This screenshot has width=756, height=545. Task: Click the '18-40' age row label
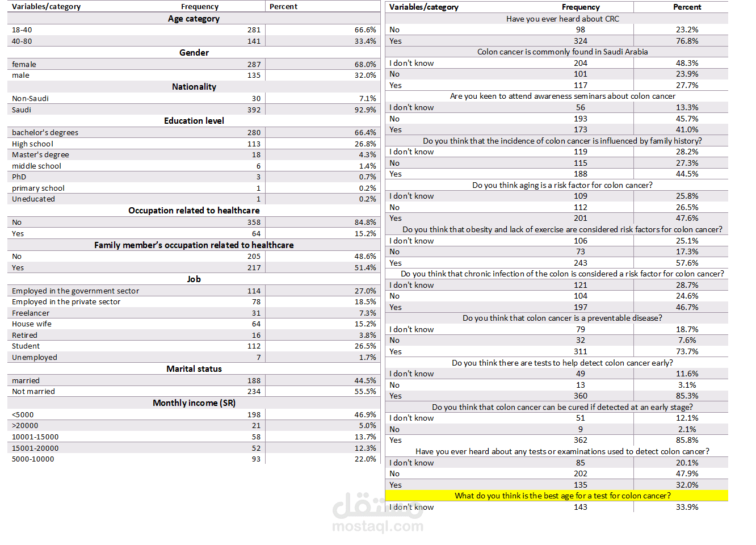[22, 30]
